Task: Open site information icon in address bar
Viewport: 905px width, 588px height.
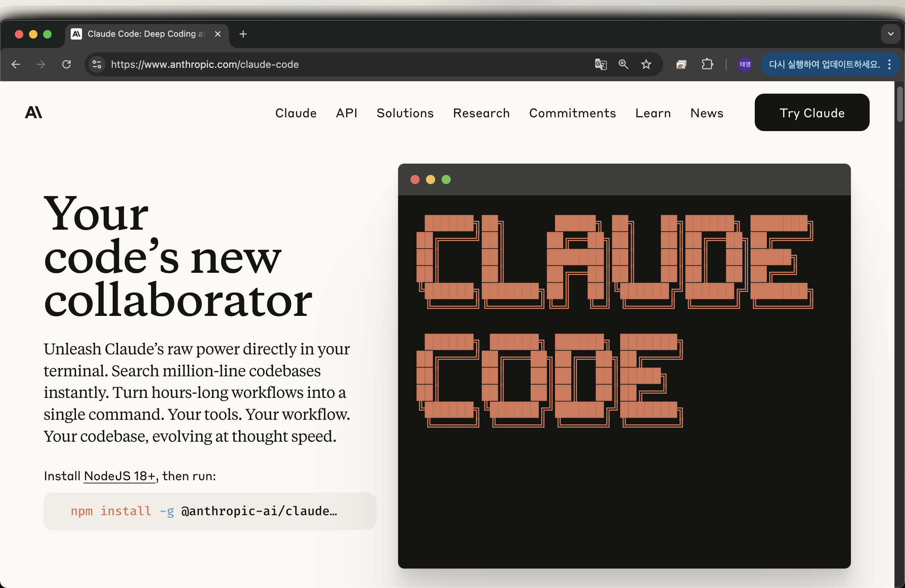Action: 97,64
